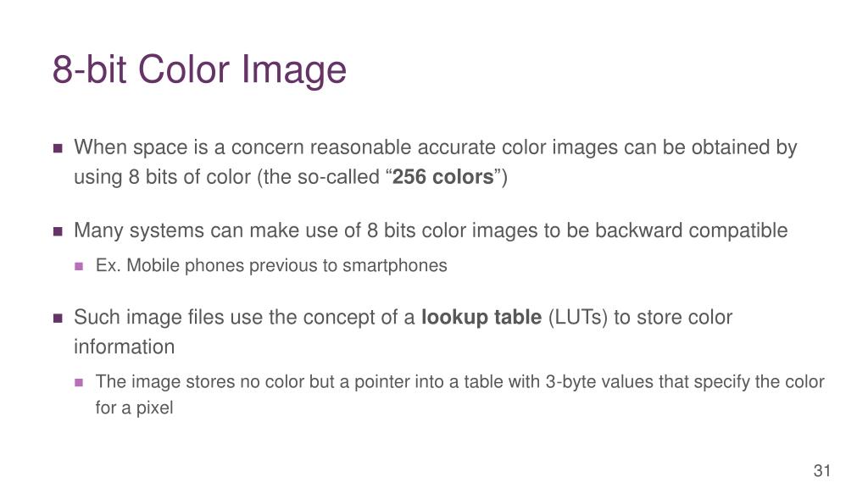The height and width of the screenshot is (488, 868).
Task: Click the bold text "256 colors"
Action: [x=442, y=177]
